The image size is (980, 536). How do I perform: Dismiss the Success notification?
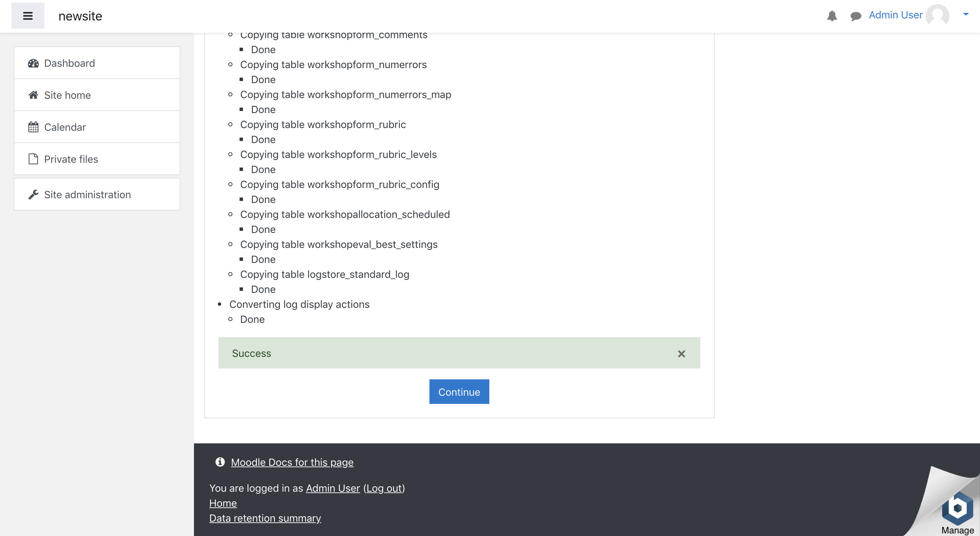coord(681,354)
